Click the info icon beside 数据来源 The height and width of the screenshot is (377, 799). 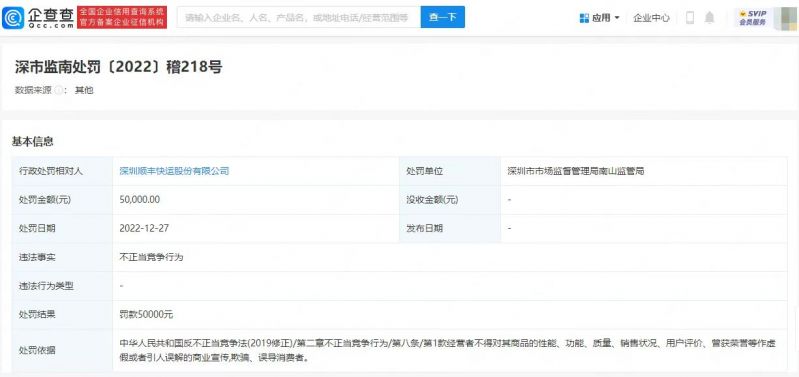(59, 91)
